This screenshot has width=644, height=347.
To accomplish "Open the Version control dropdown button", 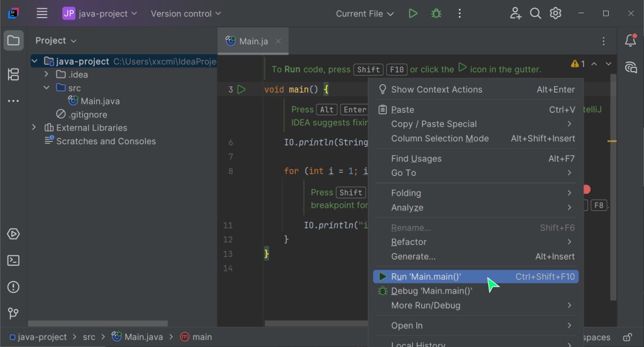I will point(186,13).
